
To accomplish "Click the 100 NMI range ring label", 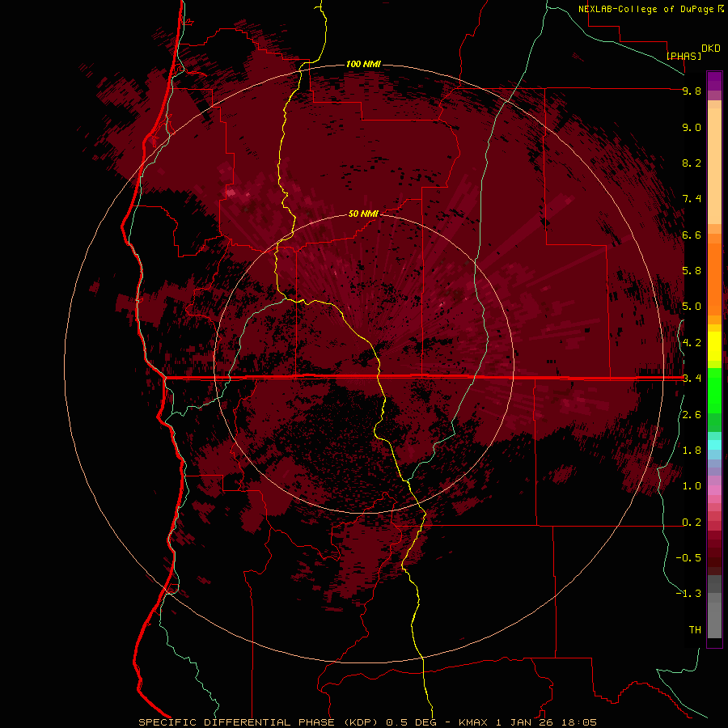I will click(363, 64).
